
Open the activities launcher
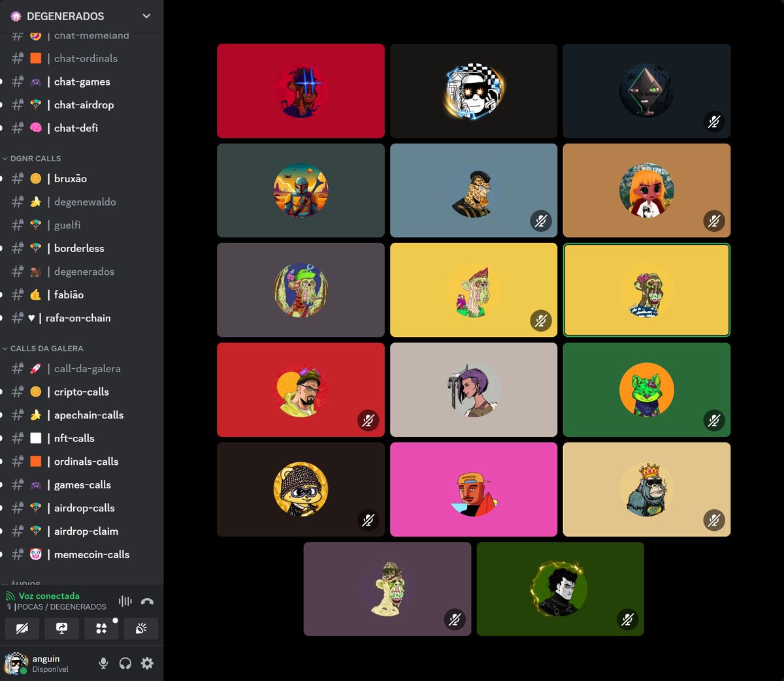coord(101,628)
